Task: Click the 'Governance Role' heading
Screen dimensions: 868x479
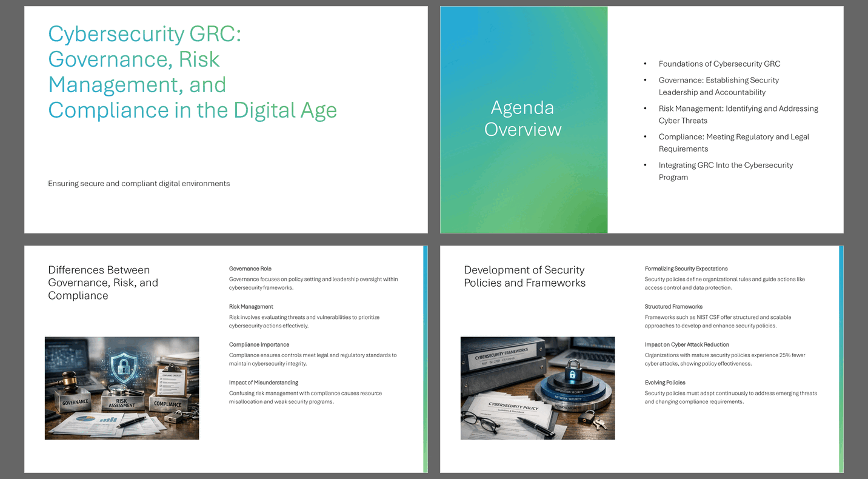Action: pos(250,269)
